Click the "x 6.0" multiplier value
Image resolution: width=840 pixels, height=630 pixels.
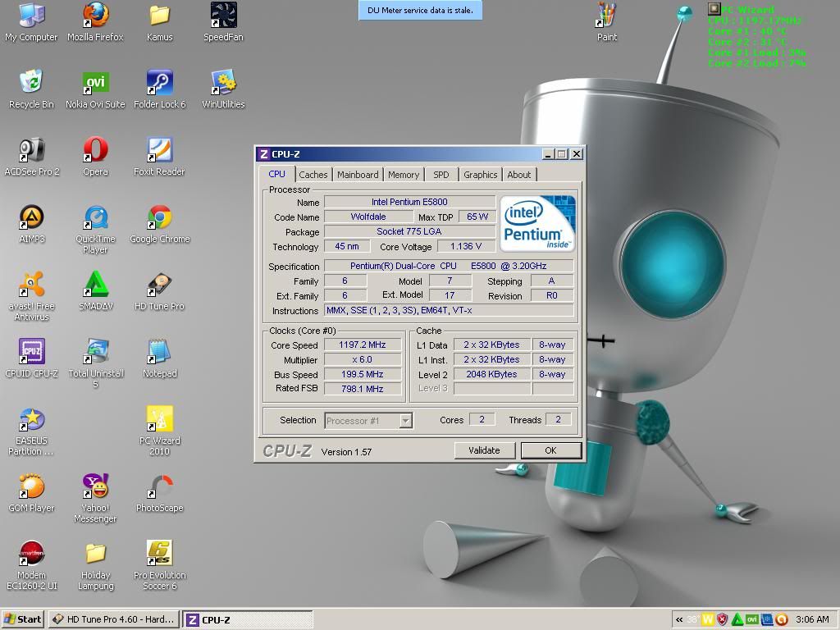[x=363, y=359]
